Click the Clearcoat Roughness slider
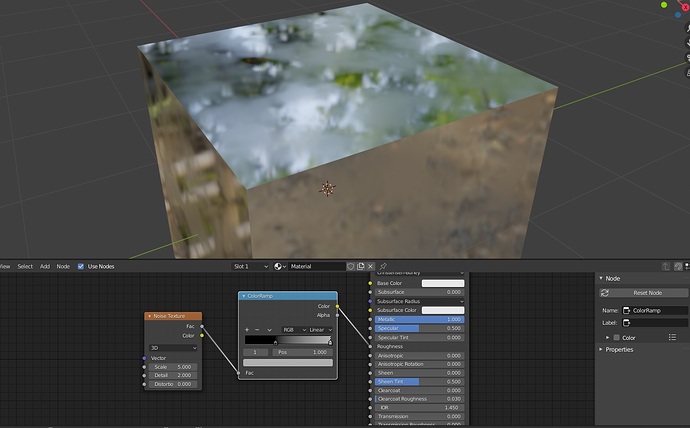Image resolution: width=690 pixels, height=428 pixels. click(x=419, y=399)
